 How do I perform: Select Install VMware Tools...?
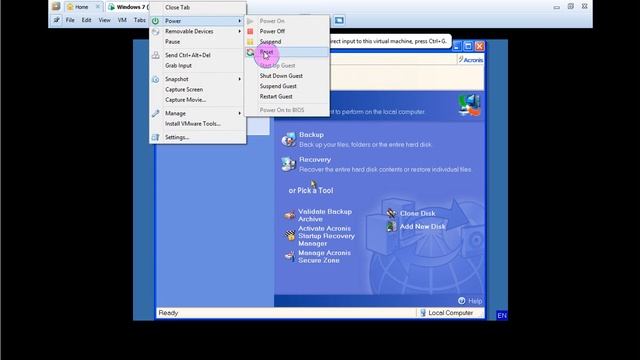193,124
